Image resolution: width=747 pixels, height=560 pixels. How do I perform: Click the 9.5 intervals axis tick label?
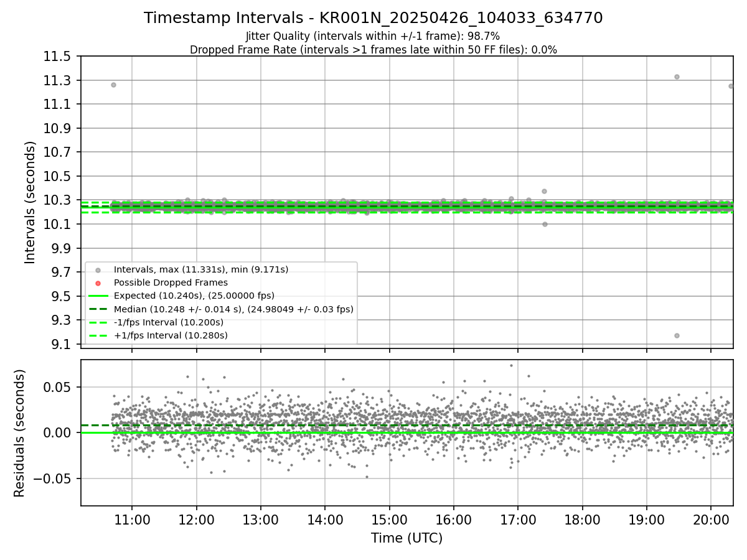tap(60, 296)
